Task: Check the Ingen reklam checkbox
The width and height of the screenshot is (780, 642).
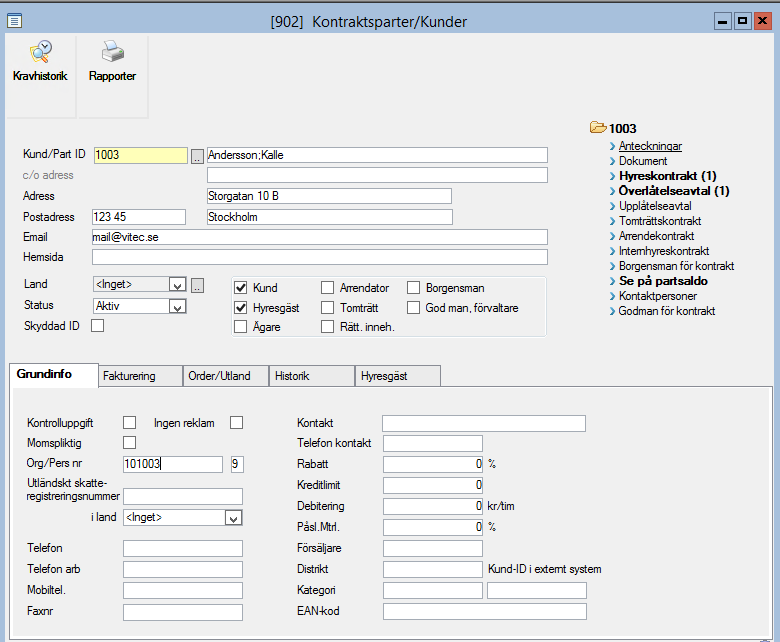Action: (236, 423)
